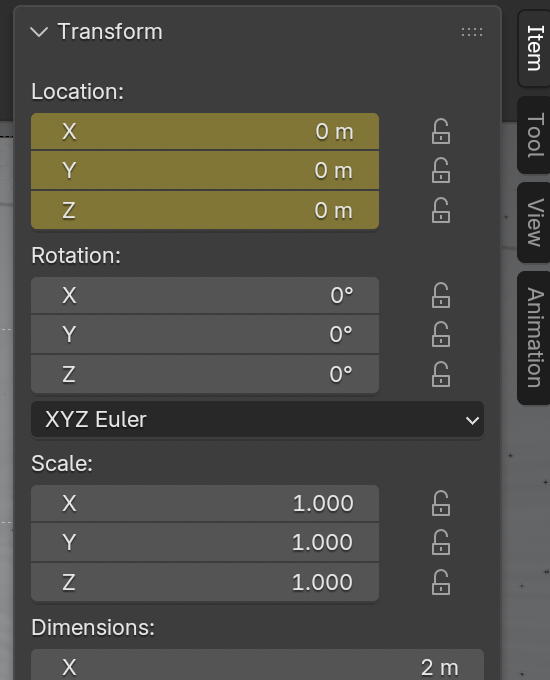Toggle lock for Rotation Y
The width and height of the screenshot is (550, 680).
pos(441,334)
